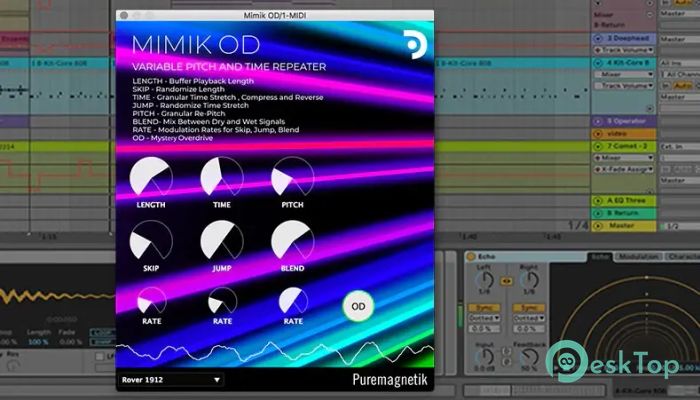The width and height of the screenshot is (700, 400).
Task: Click the left delay offset 0.0 % field
Action: click(484, 329)
